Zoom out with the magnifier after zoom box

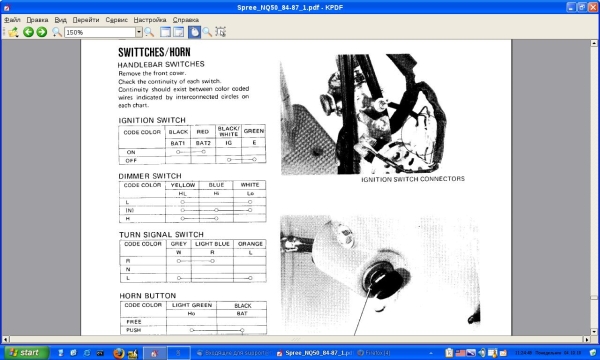pyautogui.click(x=149, y=32)
